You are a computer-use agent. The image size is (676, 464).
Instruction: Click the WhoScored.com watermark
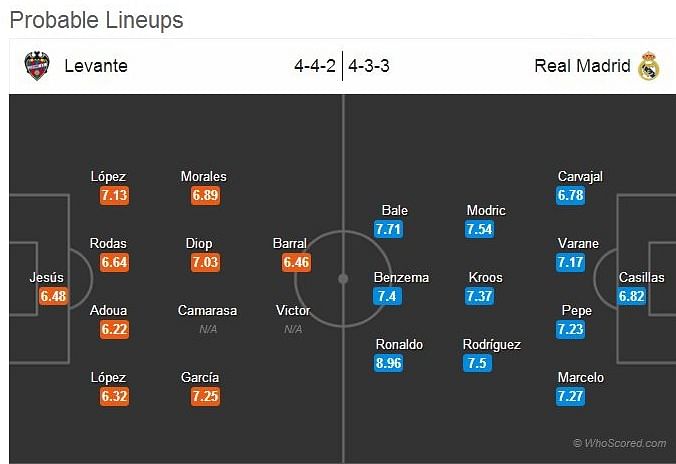pyautogui.click(x=620, y=443)
